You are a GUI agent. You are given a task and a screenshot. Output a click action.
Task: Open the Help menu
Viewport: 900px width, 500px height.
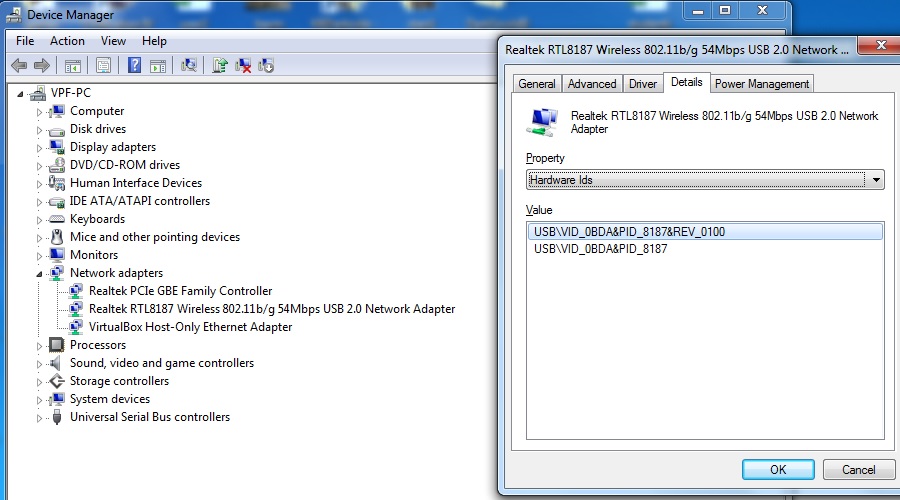tap(154, 41)
